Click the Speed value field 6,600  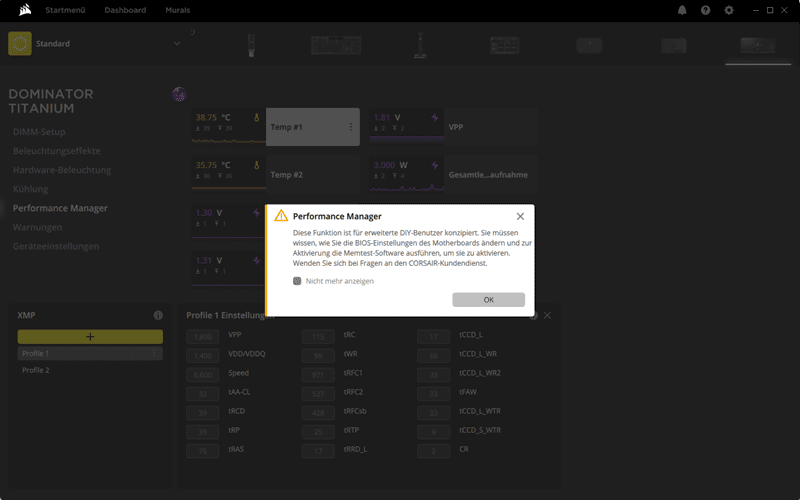pos(203,375)
